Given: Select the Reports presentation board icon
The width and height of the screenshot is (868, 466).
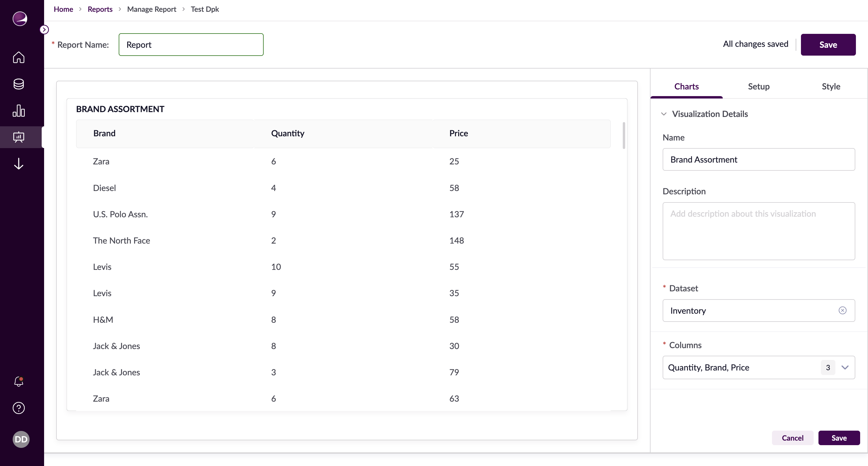Looking at the screenshot, I should click(x=19, y=137).
